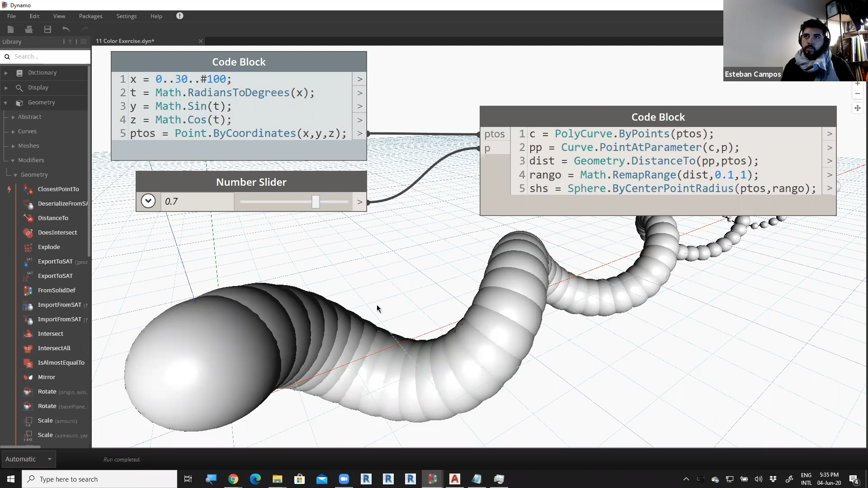Toggle the library filter funnel icon
868x488 pixels.
point(70,42)
